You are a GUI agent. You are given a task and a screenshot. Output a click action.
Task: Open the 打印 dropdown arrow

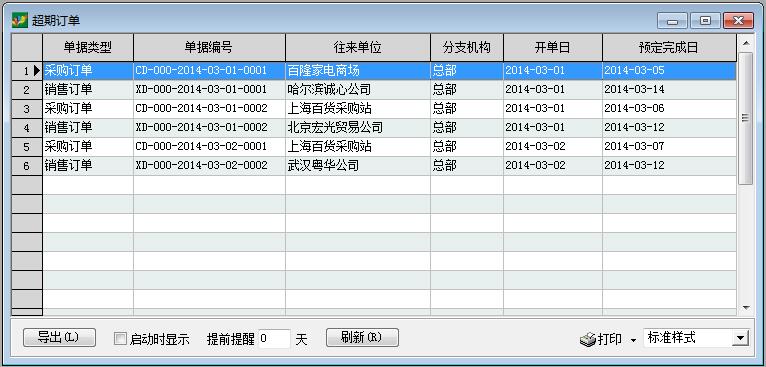pyautogui.click(x=633, y=340)
